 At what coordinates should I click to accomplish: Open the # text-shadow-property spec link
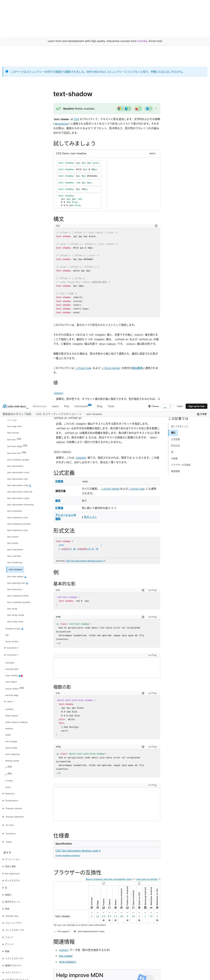tap(68, 856)
